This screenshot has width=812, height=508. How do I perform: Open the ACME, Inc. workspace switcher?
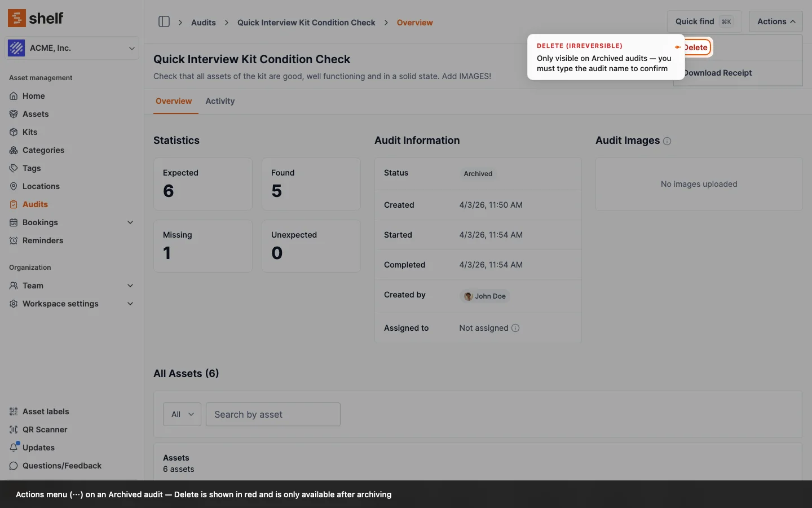(72, 48)
